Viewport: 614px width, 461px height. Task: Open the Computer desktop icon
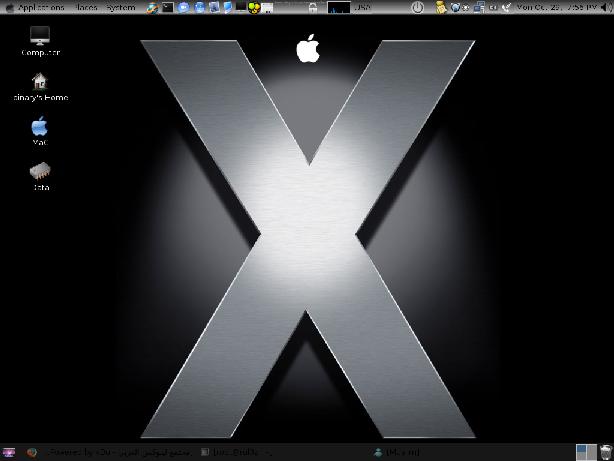tap(40, 41)
